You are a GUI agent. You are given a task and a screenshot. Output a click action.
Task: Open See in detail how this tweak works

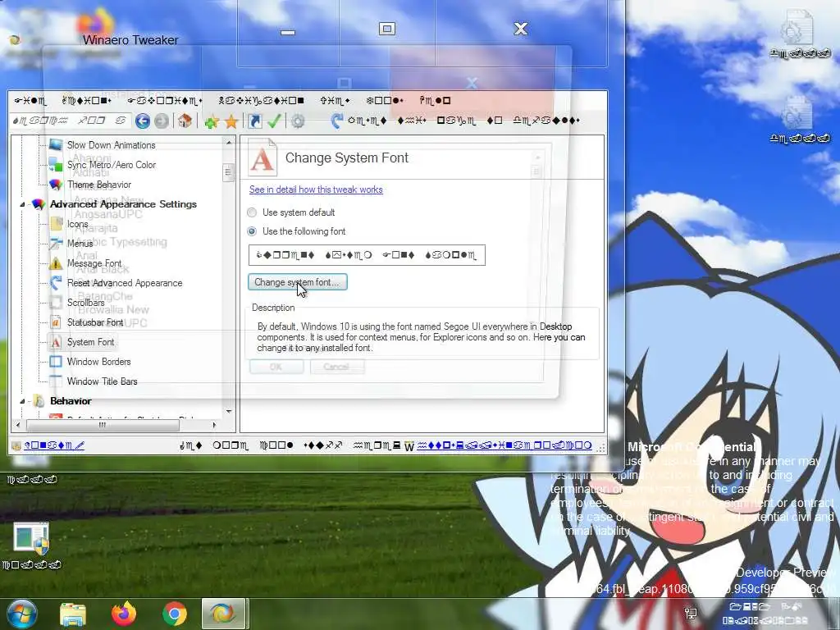coord(316,189)
